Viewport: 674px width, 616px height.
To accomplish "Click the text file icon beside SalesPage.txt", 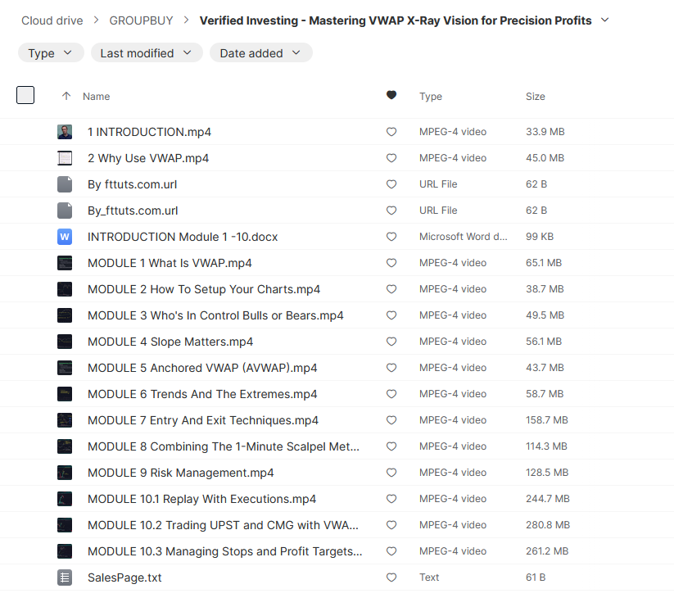I will tap(65, 577).
